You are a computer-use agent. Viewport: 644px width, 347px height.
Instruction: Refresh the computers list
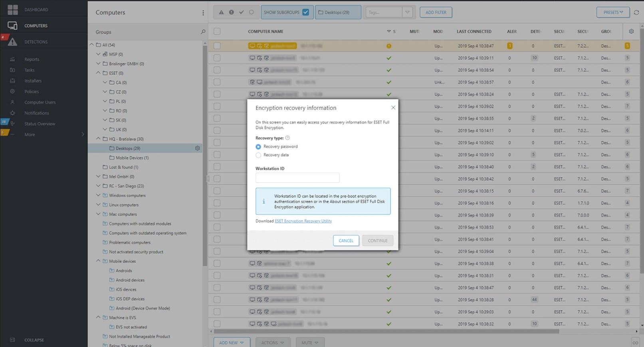[x=636, y=12]
